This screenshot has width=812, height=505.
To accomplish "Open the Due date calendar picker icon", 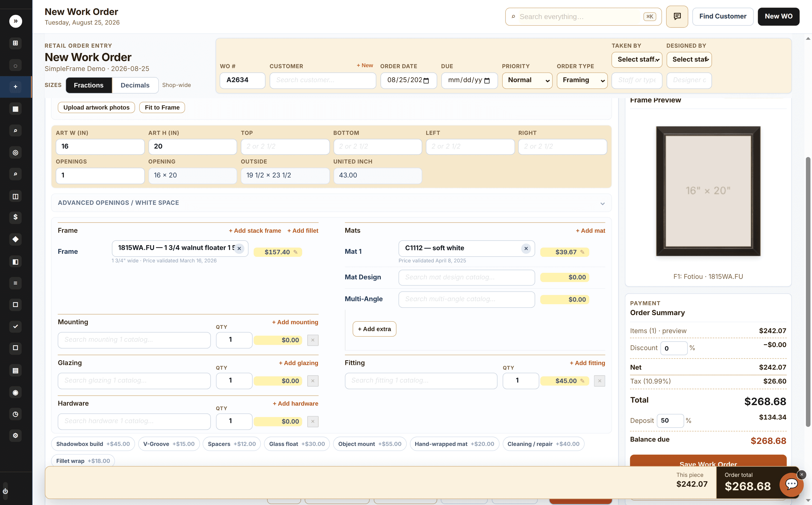I will (487, 81).
